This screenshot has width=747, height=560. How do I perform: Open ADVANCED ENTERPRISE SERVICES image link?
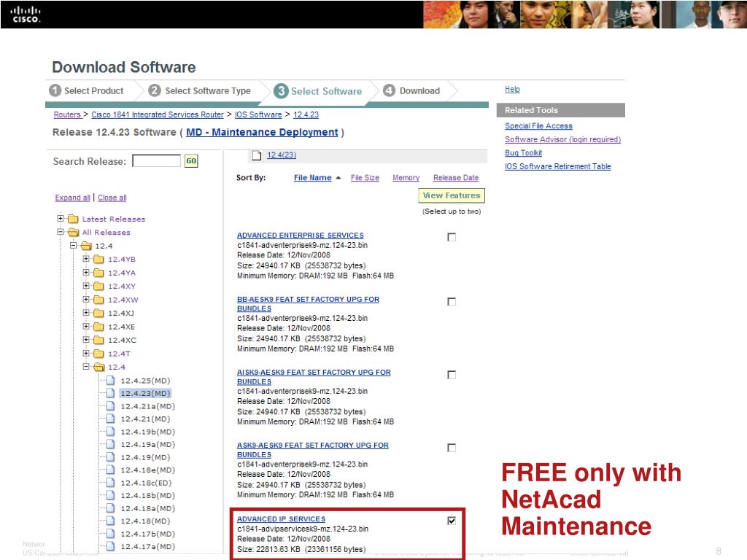pos(300,236)
